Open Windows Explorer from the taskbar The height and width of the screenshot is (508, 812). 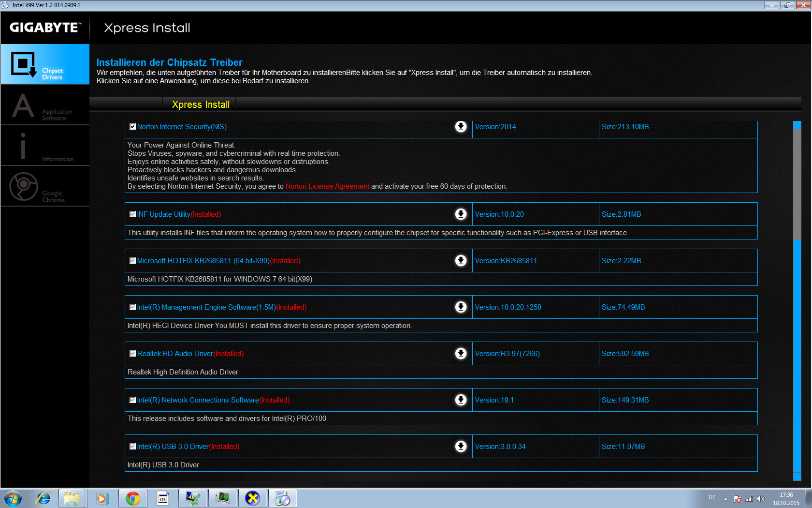coord(72,498)
